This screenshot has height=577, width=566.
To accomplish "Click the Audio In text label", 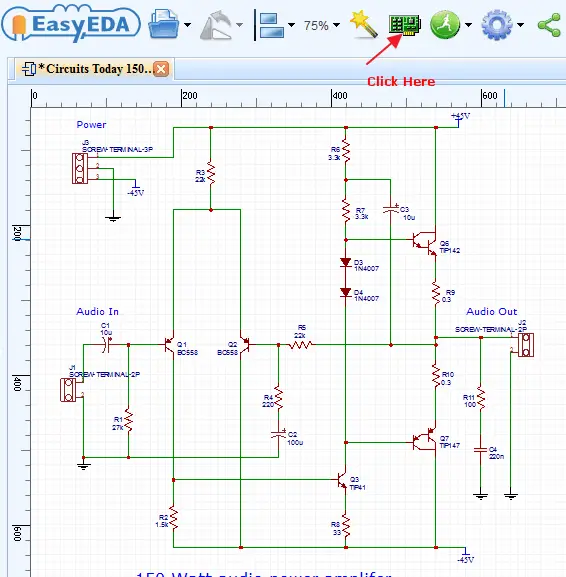I will point(98,312).
